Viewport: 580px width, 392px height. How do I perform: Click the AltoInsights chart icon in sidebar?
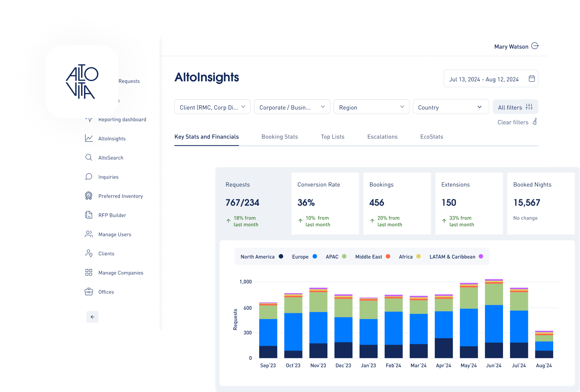89,138
